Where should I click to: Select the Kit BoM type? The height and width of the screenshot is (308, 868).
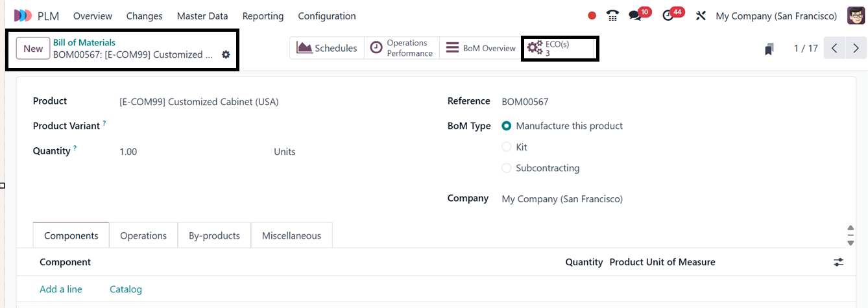pos(507,147)
